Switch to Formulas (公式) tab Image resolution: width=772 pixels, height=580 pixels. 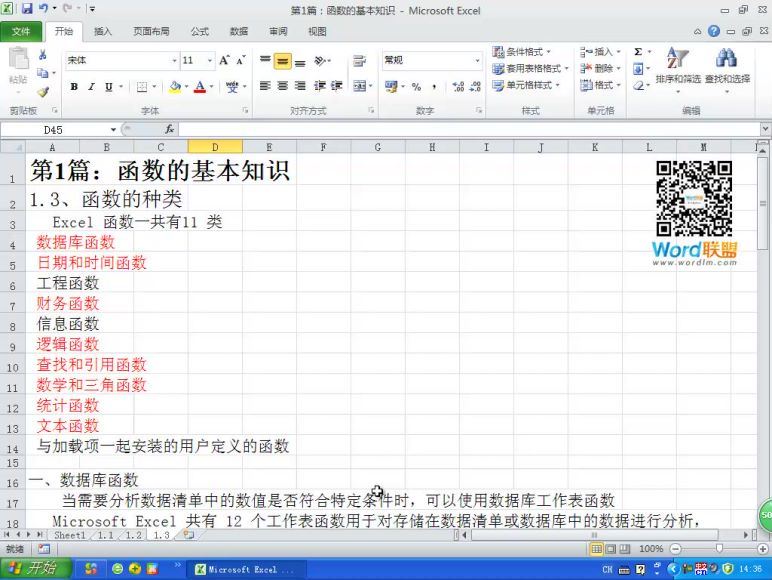click(199, 32)
